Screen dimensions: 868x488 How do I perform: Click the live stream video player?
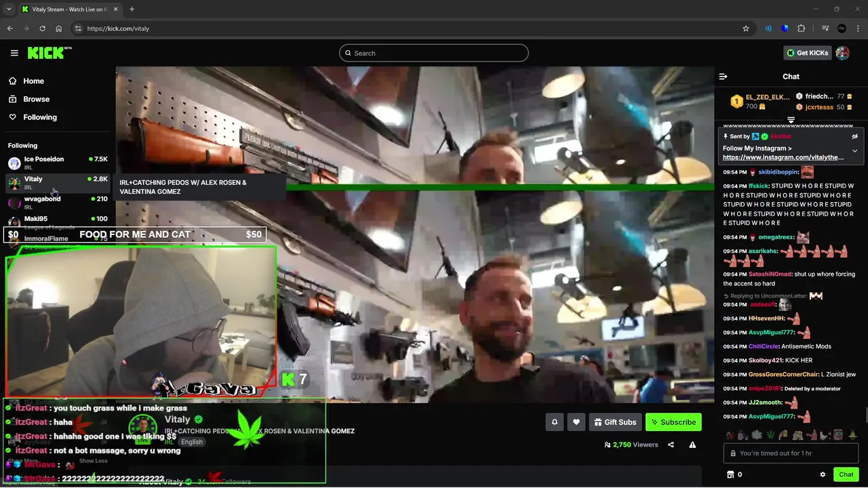coord(414,235)
